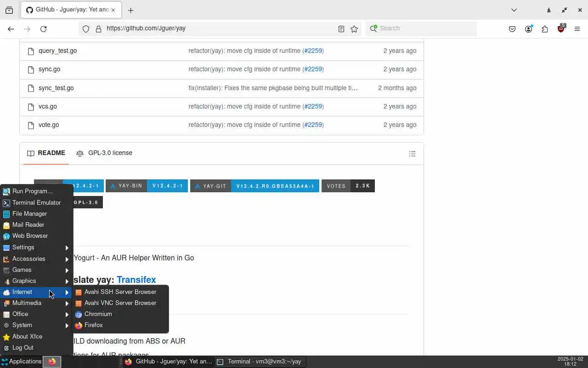Open Web Browser from menu
Screen dimensions: 588x368
[37, 236]
